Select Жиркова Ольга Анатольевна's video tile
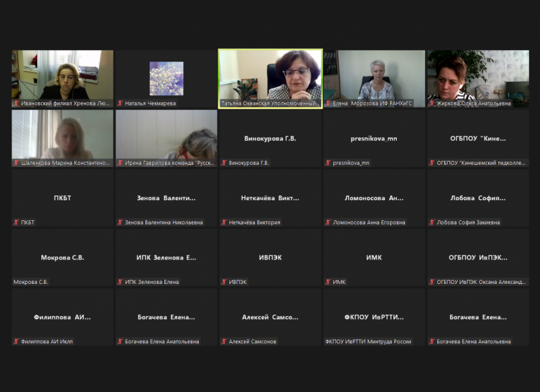Screen dimensions: 540x392 point(478,74)
